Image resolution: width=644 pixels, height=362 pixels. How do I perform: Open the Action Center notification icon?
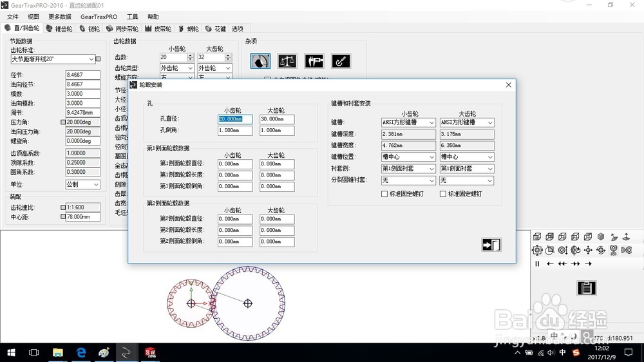(628, 352)
